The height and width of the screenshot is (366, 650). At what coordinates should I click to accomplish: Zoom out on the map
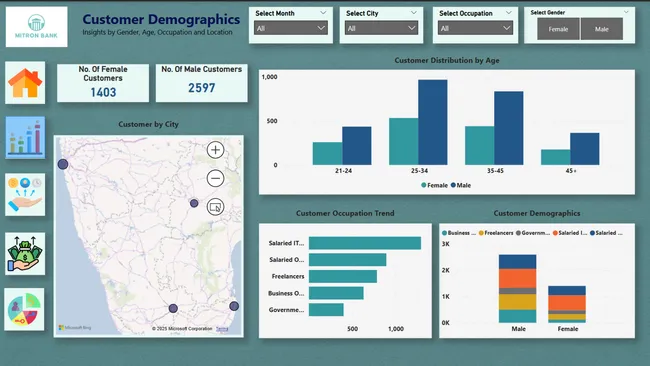pos(216,179)
